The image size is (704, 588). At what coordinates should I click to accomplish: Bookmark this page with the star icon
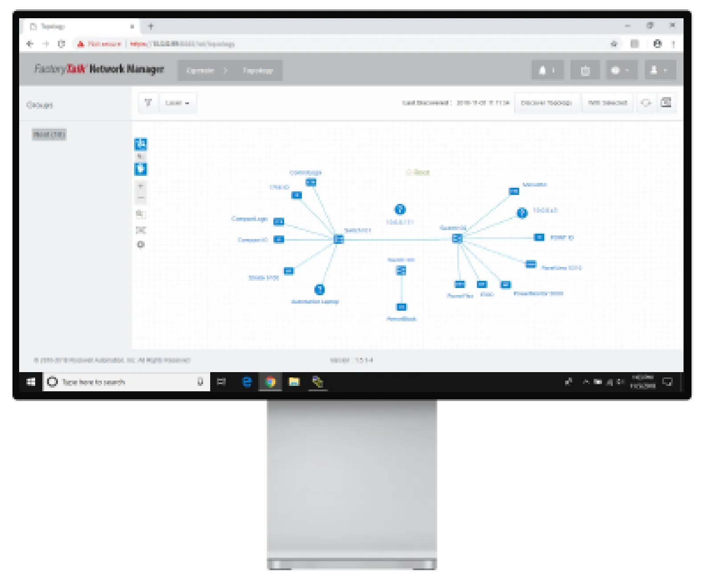(x=614, y=44)
